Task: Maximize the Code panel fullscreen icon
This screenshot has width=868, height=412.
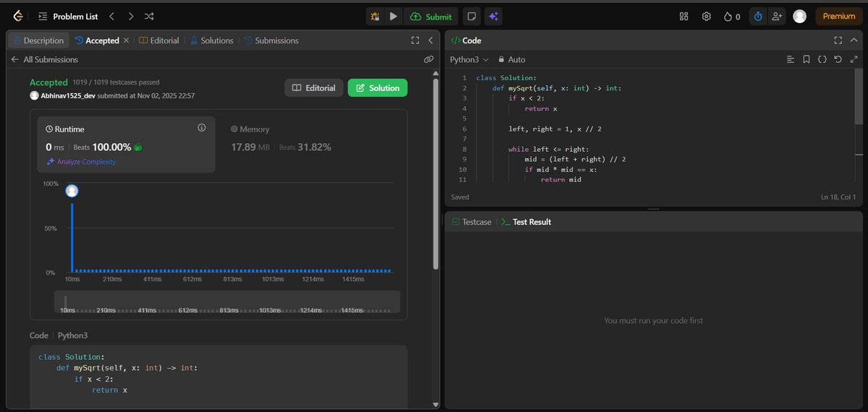Action: [x=838, y=40]
